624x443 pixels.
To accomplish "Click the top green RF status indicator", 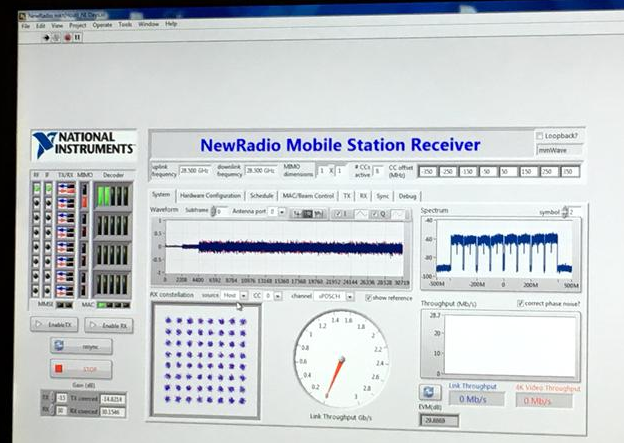I will (37, 188).
